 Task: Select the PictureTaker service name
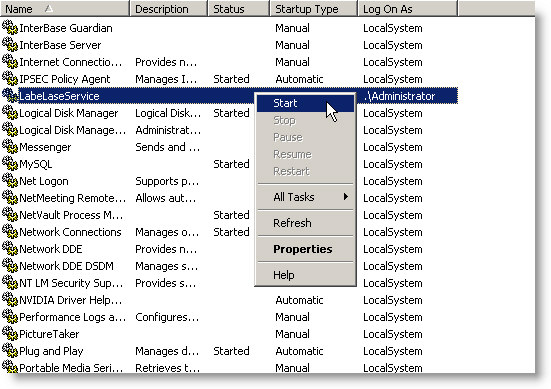[49, 334]
